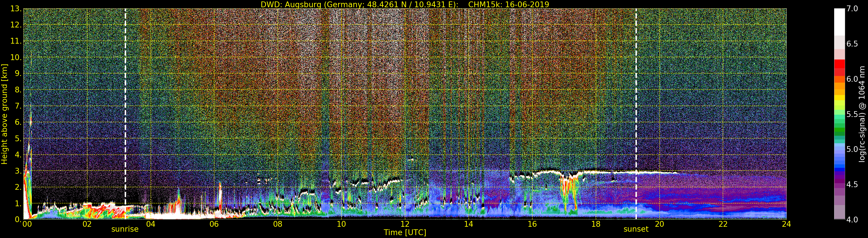
Task: Click the time axis tick label '10'
Action: [x=341, y=224]
